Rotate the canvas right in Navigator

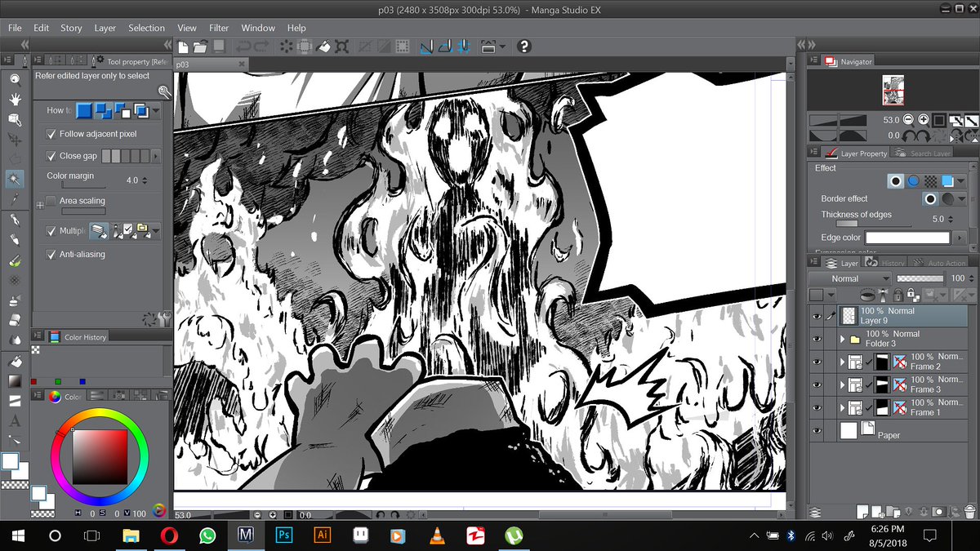[924, 136]
